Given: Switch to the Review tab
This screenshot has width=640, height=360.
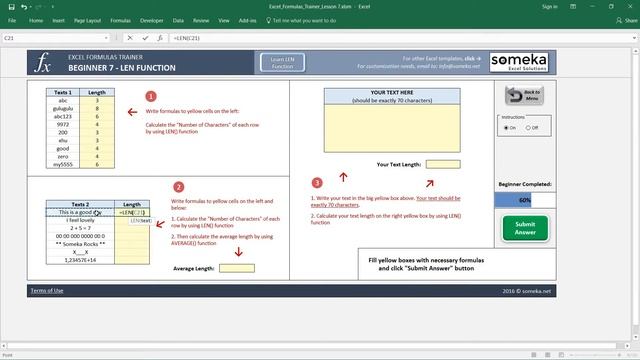Looking at the screenshot, I should point(201,20).
